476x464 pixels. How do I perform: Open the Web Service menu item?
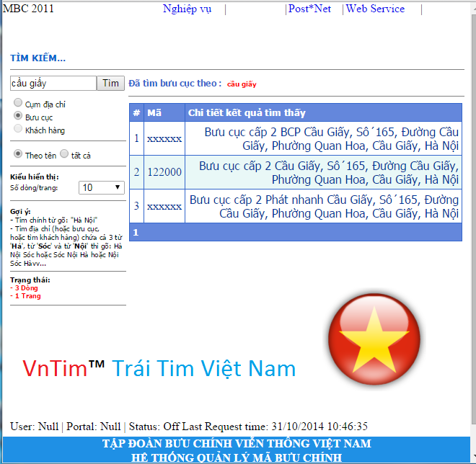[x=375, y=9]
